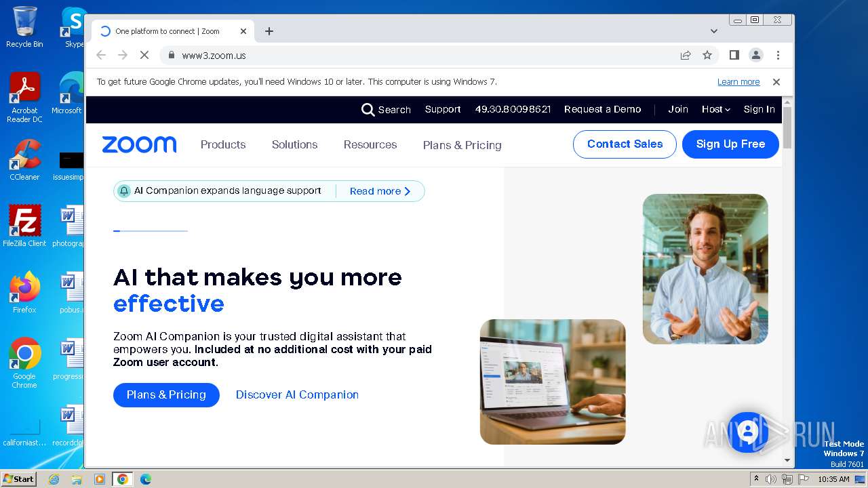The width and height of the screenshot is (868, 488).
Task: Open the photograp Word document on desktop
Action: pos(68,226)
